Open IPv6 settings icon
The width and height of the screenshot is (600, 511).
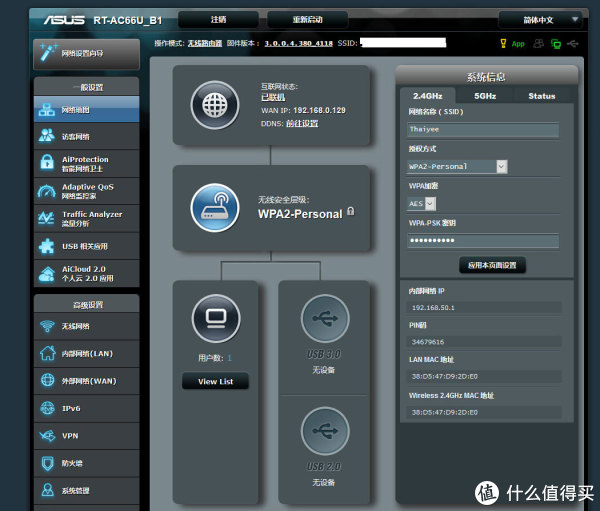tap(47, 408)
